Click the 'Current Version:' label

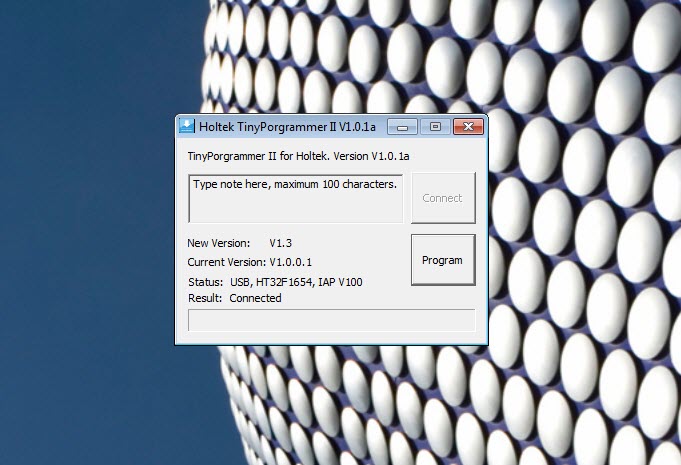[x=227, y=262]
